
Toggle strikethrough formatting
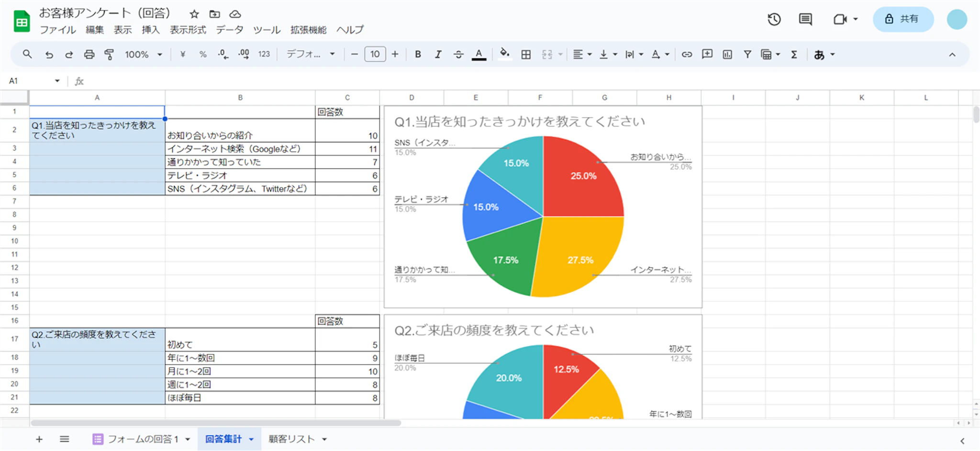coord(458,55)
